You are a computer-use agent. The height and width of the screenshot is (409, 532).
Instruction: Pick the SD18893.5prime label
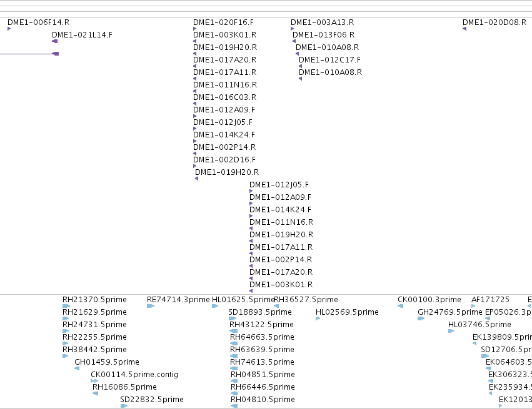click(260, 312)
